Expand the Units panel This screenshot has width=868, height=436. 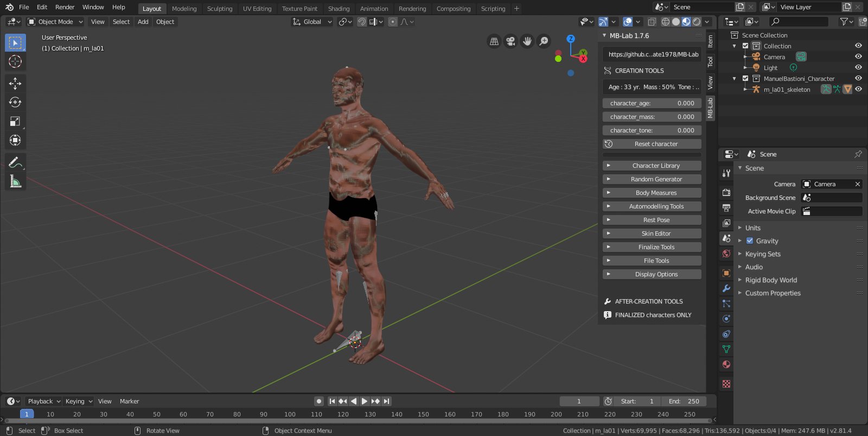[752, 228]
